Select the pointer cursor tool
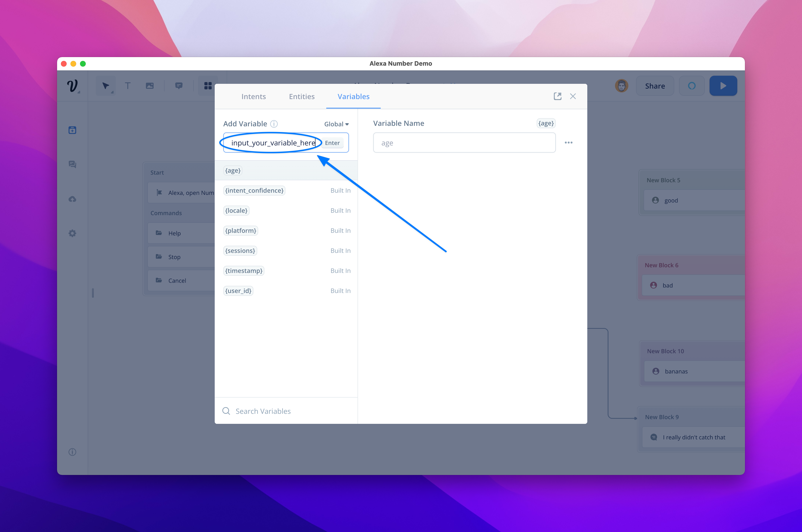Image resolution: width=802 pixels, height=532 pixels. (106, 86)
